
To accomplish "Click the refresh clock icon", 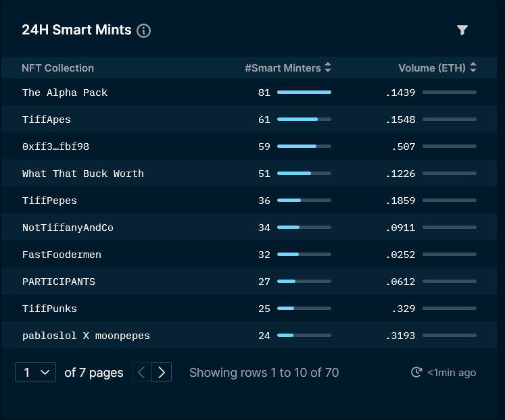I will (416, 372).
